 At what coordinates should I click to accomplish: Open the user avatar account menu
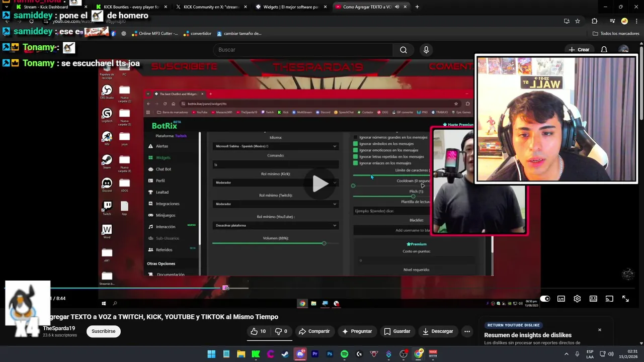pos(624,50)
